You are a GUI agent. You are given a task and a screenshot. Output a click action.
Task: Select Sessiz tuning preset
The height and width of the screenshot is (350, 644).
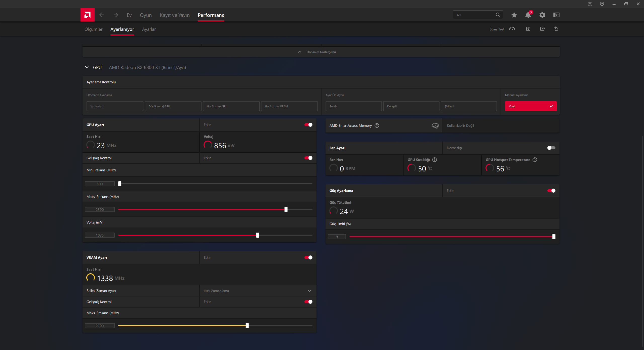354,106
